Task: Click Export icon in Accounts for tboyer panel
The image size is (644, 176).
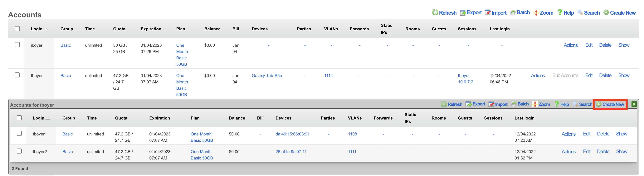Action: tap(469, 104)
